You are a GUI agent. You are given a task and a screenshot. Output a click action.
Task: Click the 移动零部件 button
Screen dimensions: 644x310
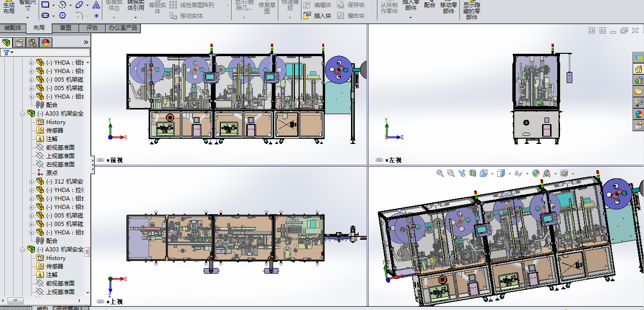449,7
